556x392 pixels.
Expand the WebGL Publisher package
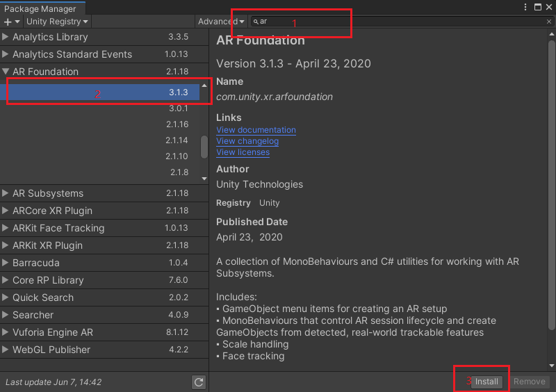pyautogui.click(x=6, y=350)
